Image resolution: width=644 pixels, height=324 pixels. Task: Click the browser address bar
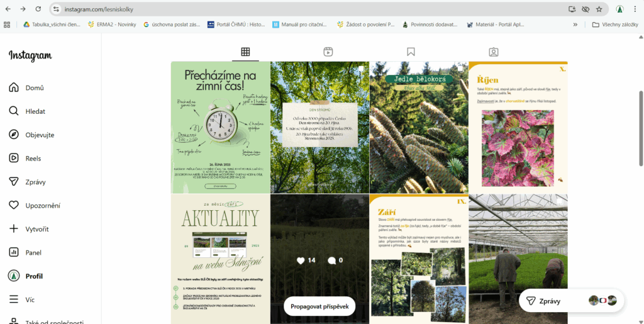[x=302, y=9]
